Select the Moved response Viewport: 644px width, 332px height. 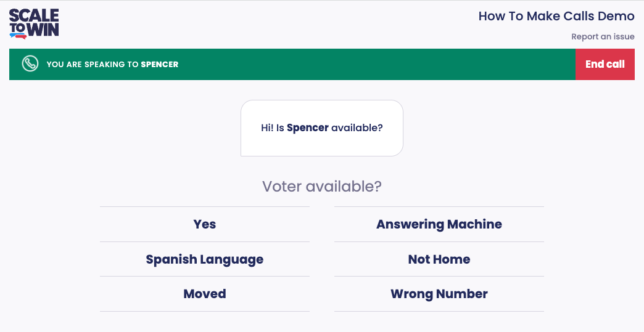pyautogui.click(x=205, y=294)
